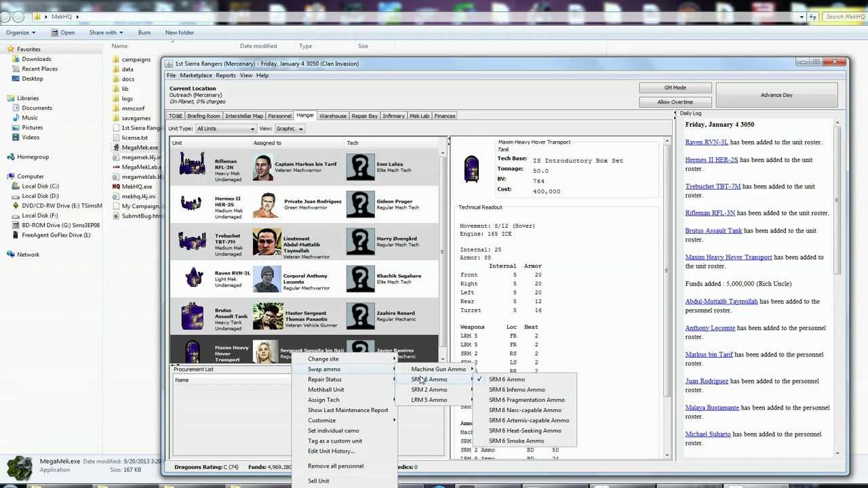This screenshot has width=868, height=488.
Task: Choose SRM 6 Smoke Ammo option
Action: coord(516,441)
